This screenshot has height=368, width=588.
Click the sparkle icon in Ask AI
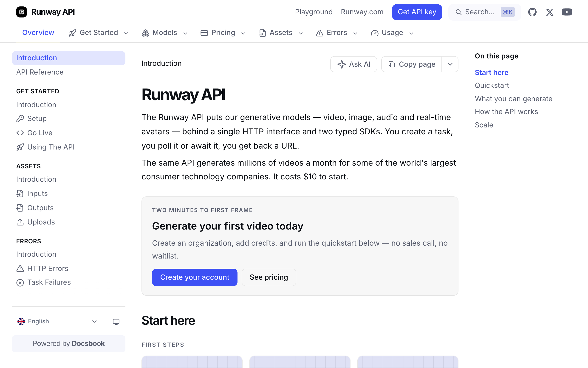[x=342, y=64]
